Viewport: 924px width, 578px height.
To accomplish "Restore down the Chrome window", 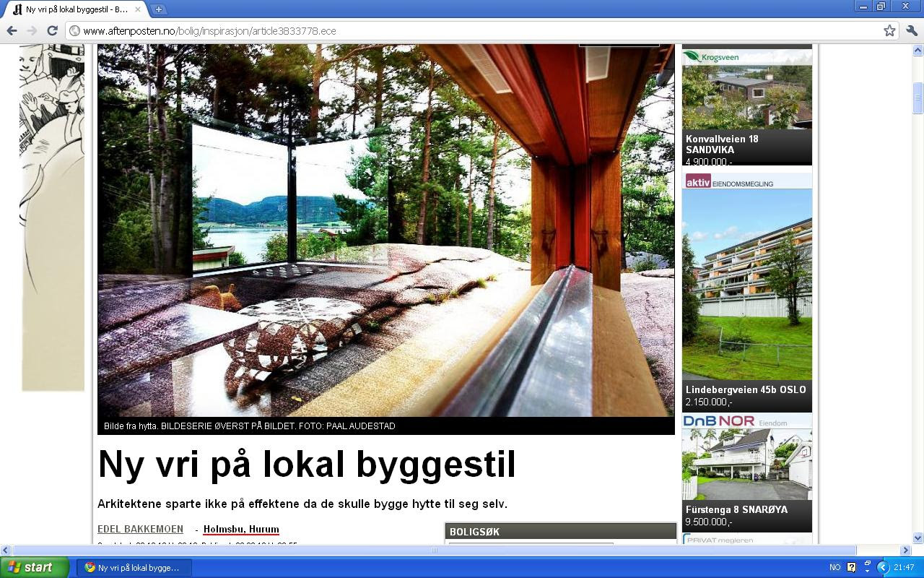I will (x=881, y=7).
